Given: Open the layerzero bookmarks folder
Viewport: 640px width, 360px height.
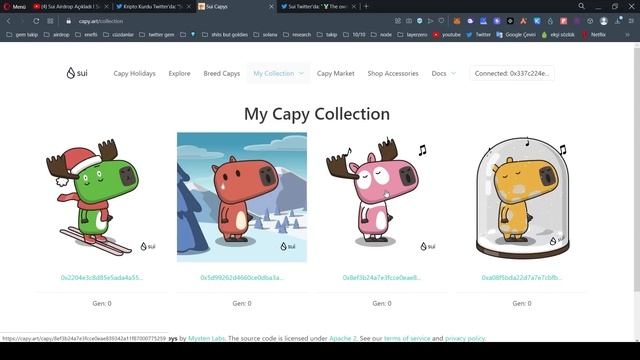Looking at the screenshot, I should [412, 35].
